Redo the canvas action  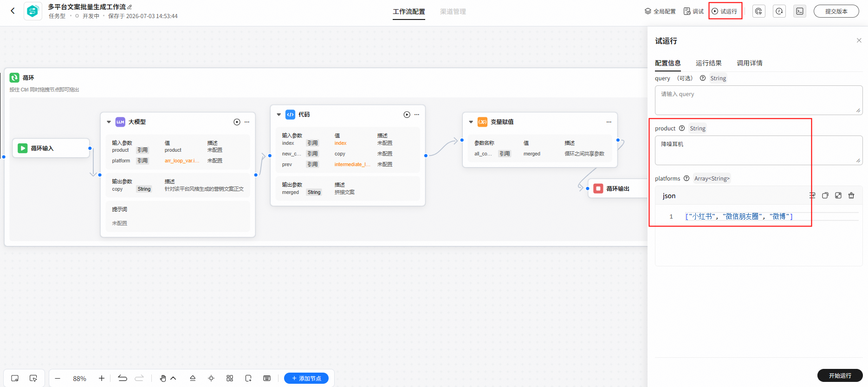pyautogui.click(x=139, y=378)
